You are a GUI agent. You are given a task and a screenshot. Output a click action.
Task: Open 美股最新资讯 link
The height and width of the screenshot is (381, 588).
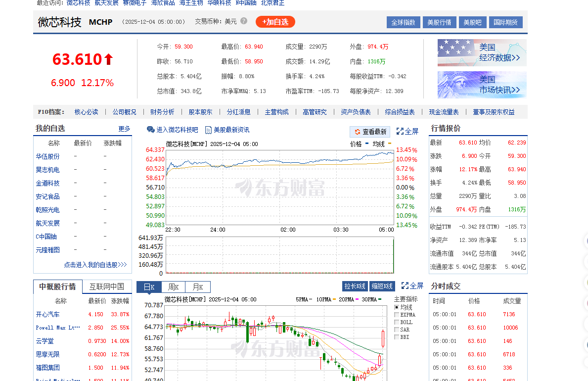(x=231, y=130)
